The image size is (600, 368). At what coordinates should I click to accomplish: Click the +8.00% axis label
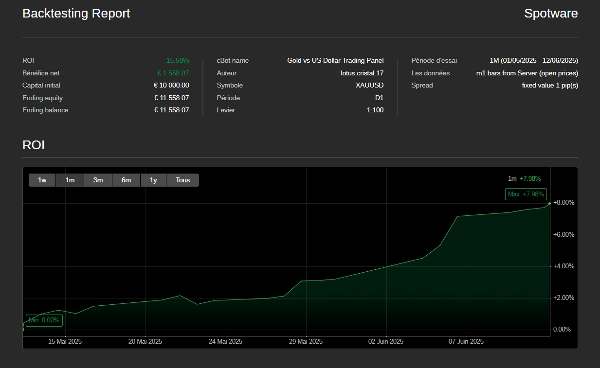click(564, 203)
